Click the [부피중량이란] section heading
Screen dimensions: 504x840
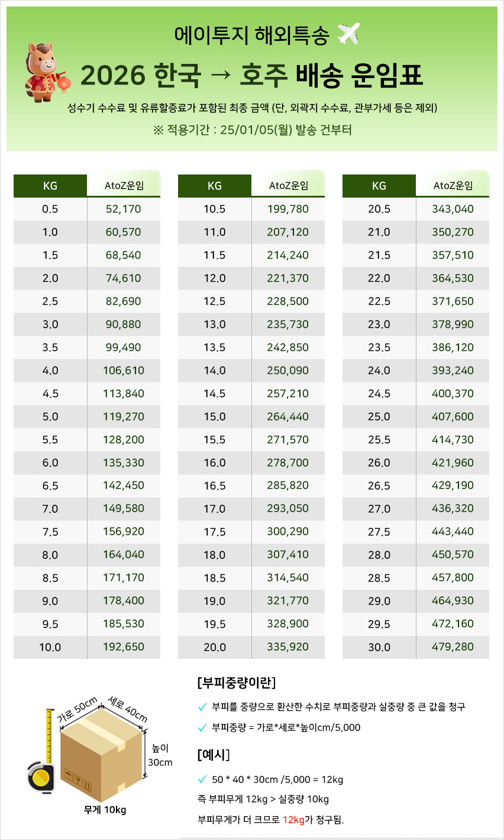(236, 683)
